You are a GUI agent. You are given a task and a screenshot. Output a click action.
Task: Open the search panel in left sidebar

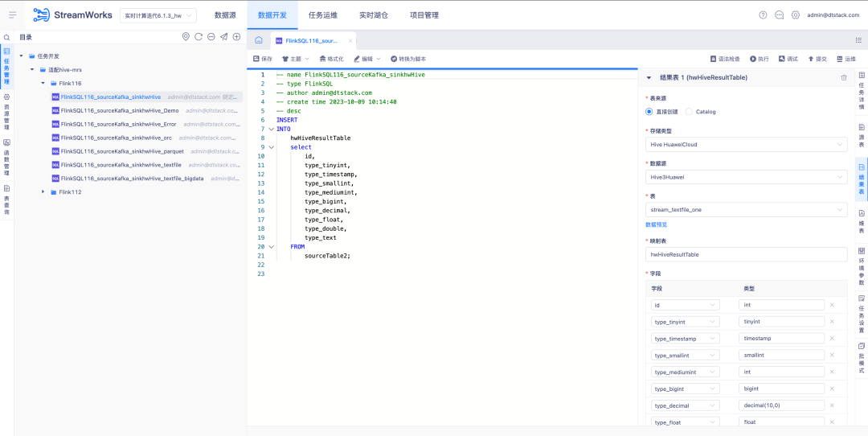coord(6,37)
